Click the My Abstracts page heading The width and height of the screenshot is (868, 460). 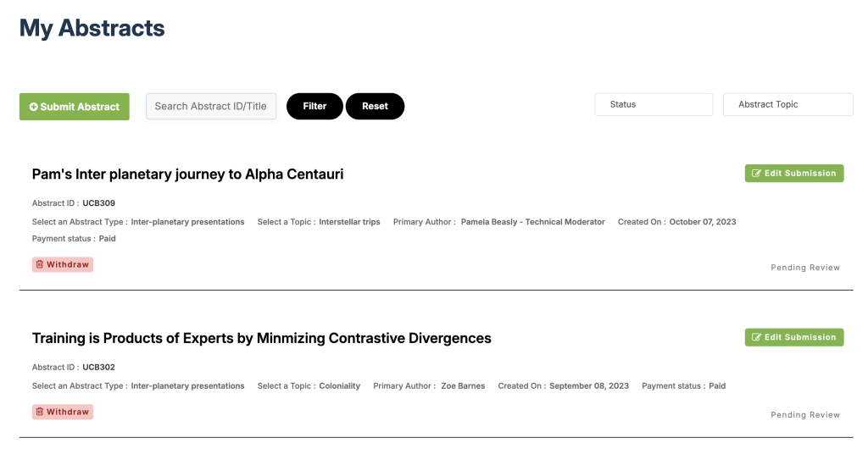[92, 28]
